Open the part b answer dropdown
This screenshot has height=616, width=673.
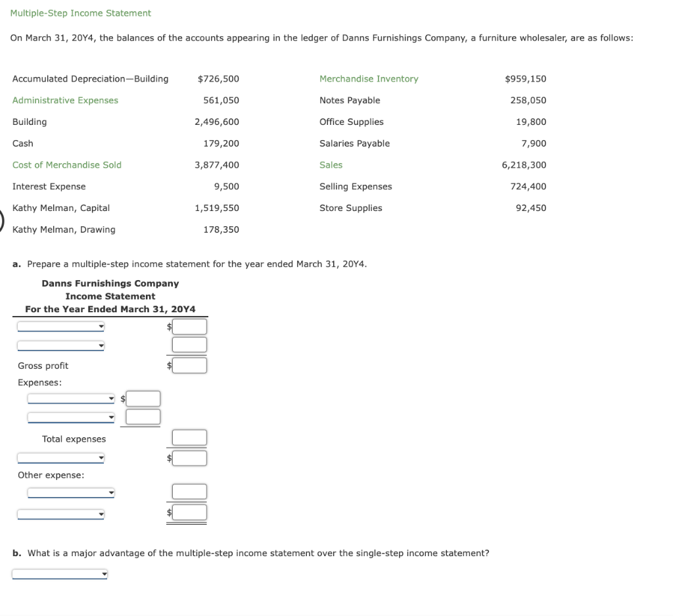60,574
